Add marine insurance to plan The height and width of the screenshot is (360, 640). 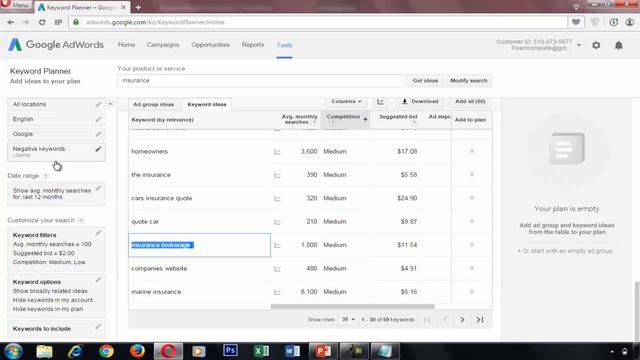(x=471, y=291)
